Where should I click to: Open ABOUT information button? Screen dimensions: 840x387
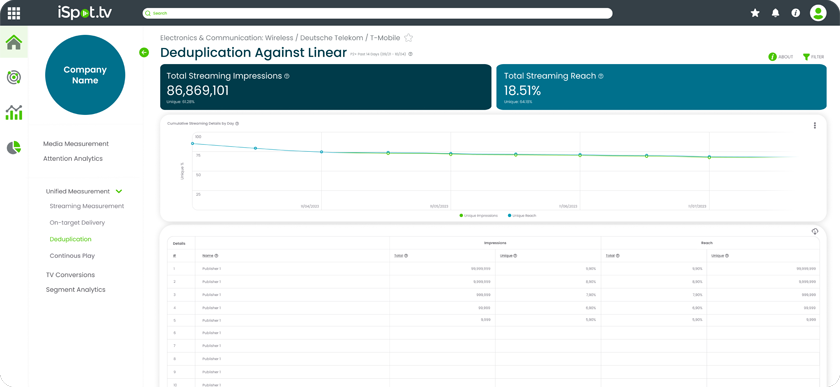point(781,57)
